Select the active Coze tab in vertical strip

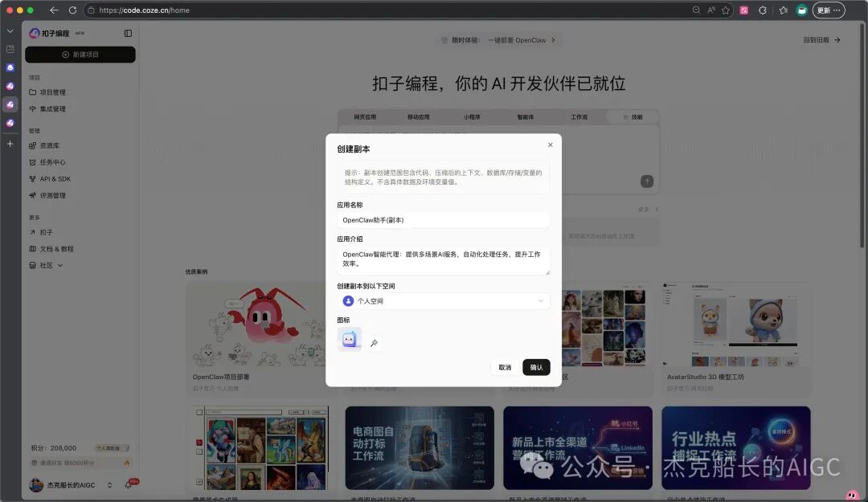tap(10, 104)
